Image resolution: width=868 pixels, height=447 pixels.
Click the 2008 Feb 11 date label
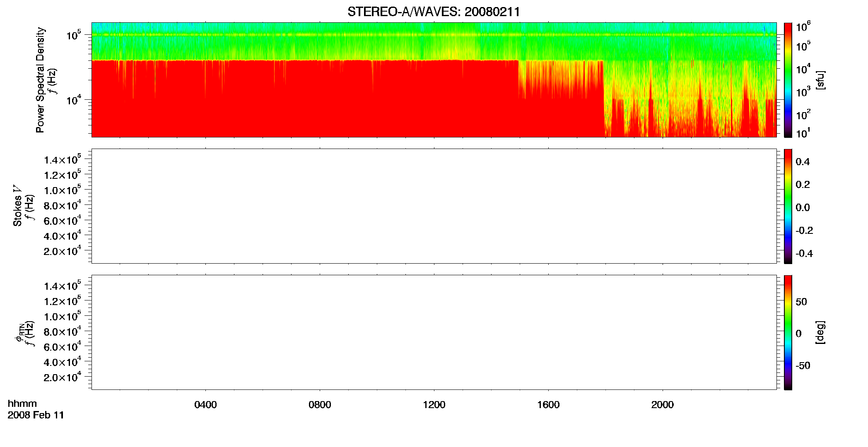click(36, 415)
